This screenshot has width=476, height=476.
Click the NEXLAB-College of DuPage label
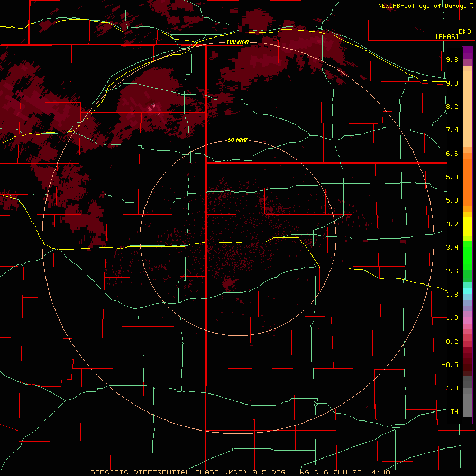click(x=425, y=6)
